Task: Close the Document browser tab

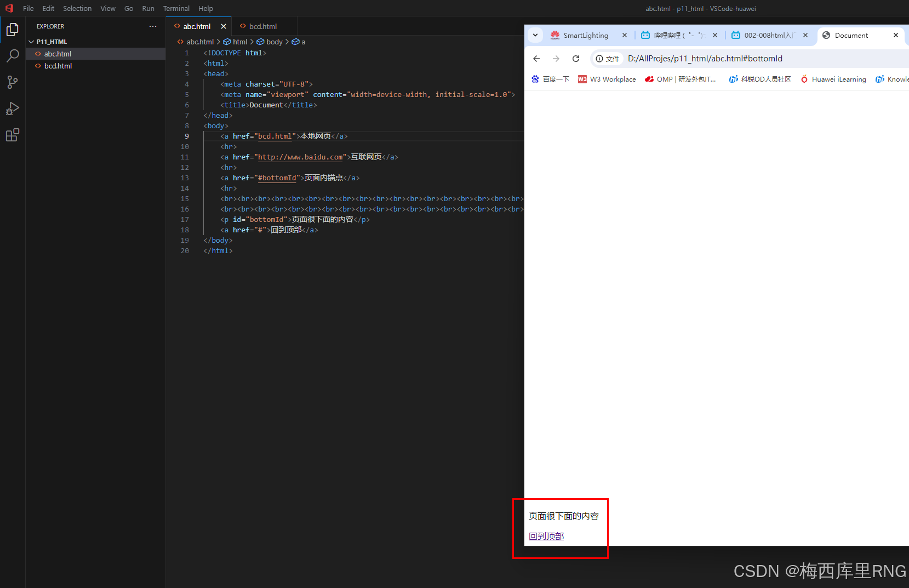Action: [896, 35]
